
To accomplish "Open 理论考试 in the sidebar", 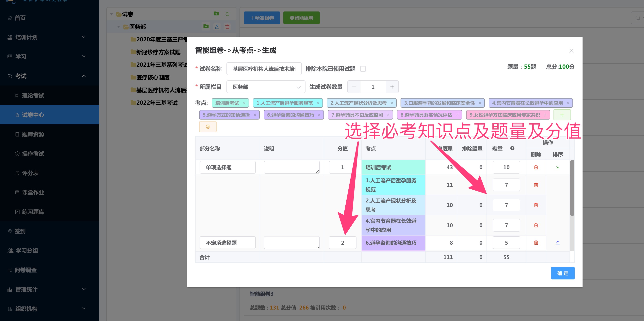I will [49, 95].
